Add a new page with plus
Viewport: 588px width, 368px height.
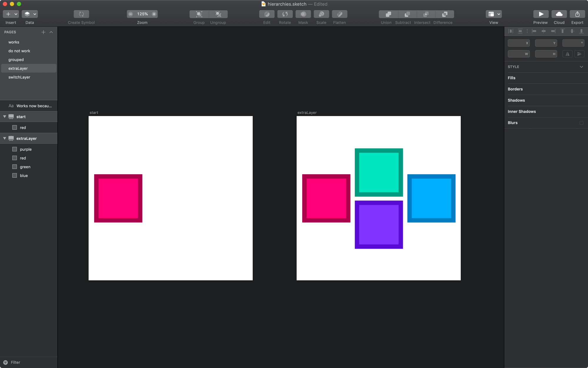(x=43, y=32)
